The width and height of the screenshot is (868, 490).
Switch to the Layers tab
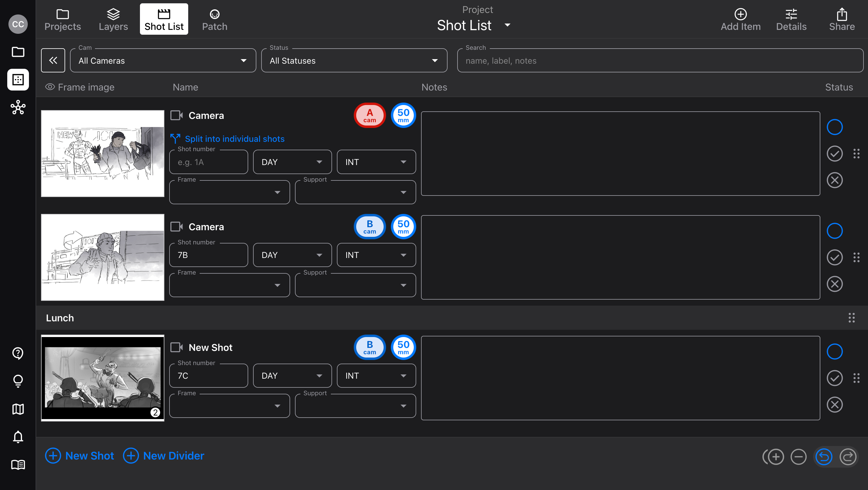[x=113, y=19]
